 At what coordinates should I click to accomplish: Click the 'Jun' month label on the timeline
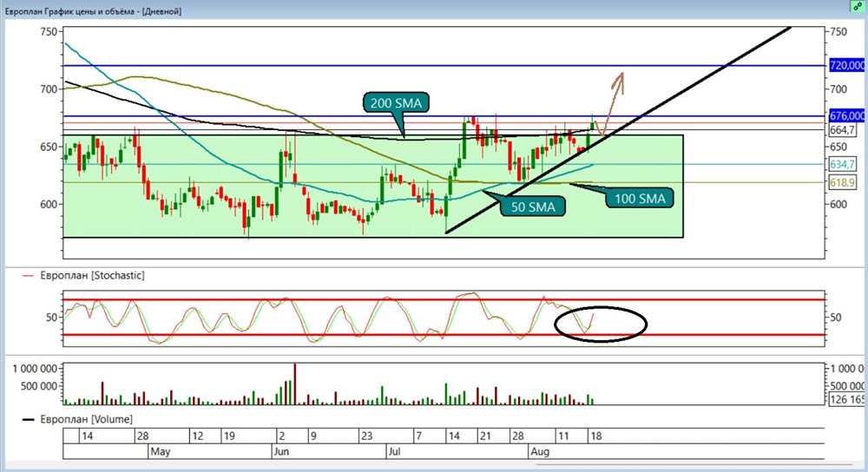tap(281, 451)
